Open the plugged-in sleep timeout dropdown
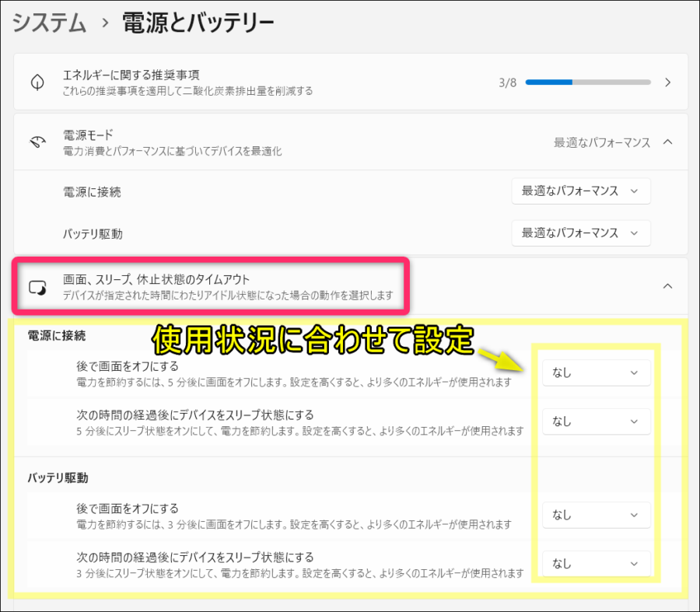The height and width of the screenshot is (612, 700). 596,421
